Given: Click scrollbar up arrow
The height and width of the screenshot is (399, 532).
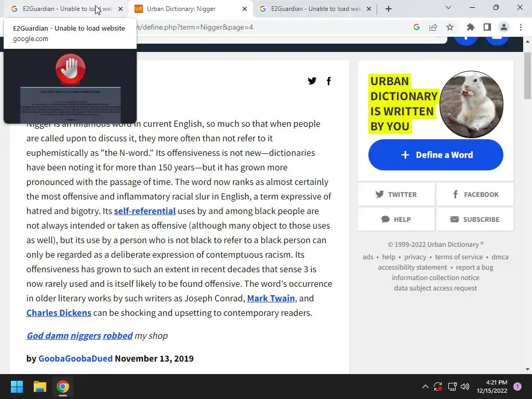Looking at the screenshot, I should (527, 42).
